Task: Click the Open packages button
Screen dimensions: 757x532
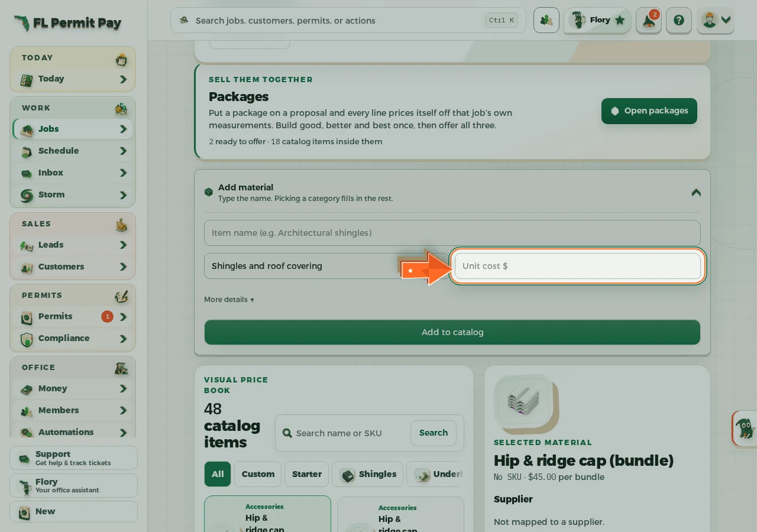Action: click(649, 111)
